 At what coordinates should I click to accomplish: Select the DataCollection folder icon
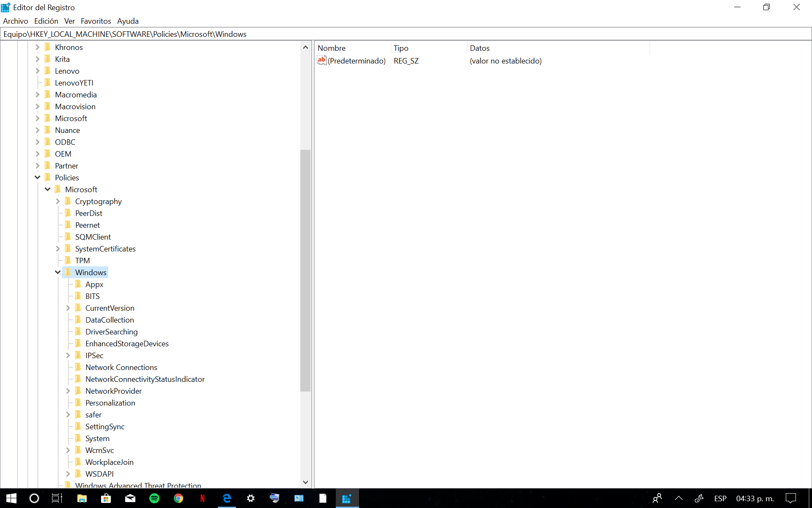pos(78,320)
